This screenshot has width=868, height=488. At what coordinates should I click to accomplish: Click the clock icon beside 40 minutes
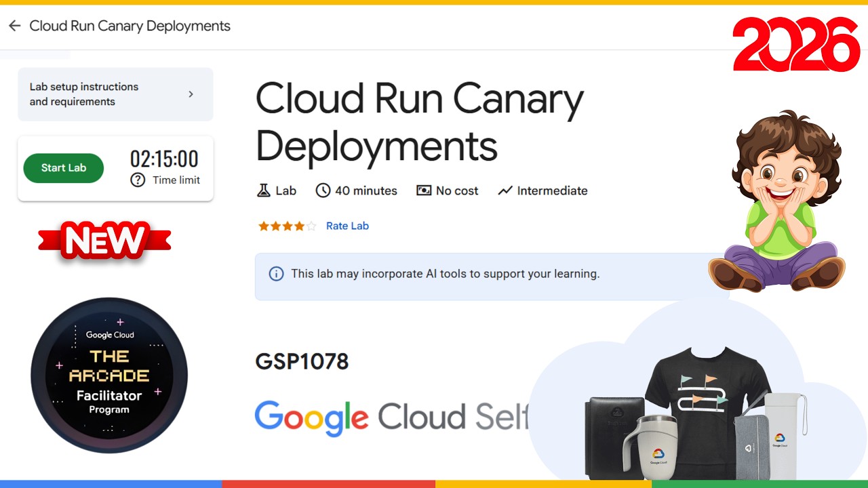point(323,190)
